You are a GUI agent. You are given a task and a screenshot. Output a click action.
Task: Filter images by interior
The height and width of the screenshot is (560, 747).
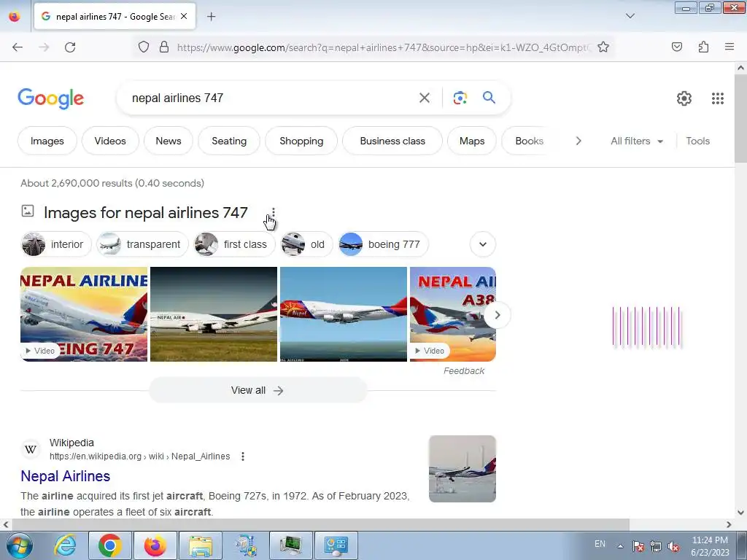click(x=55, y=244)
